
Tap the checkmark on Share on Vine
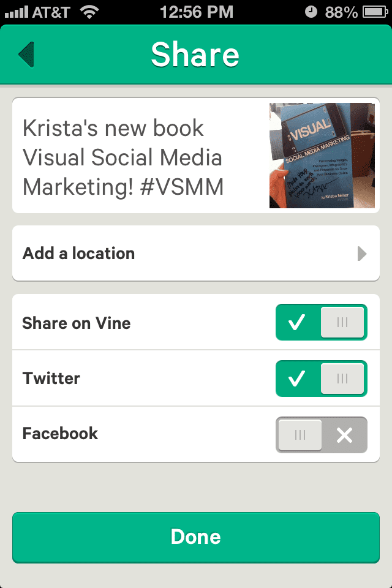[x=297, y=322]
